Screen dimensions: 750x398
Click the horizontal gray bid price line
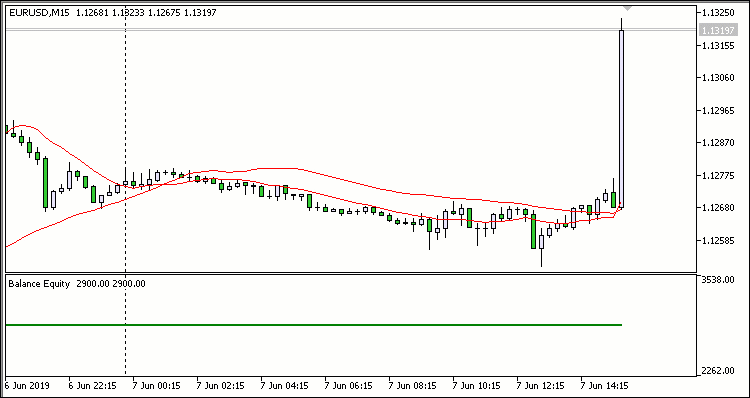click(352, 30)
